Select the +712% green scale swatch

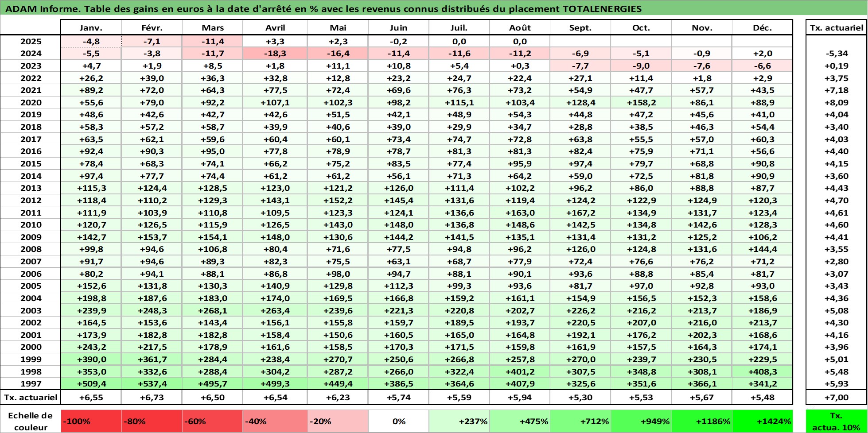click(580, 421)
